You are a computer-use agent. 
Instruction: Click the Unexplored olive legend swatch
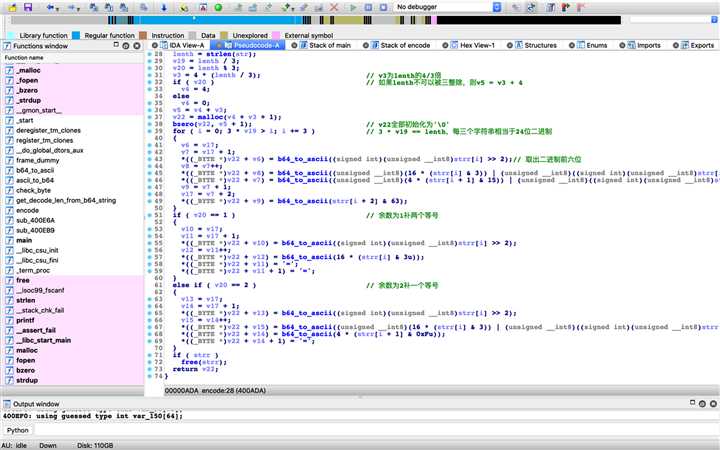click(224, 35)
